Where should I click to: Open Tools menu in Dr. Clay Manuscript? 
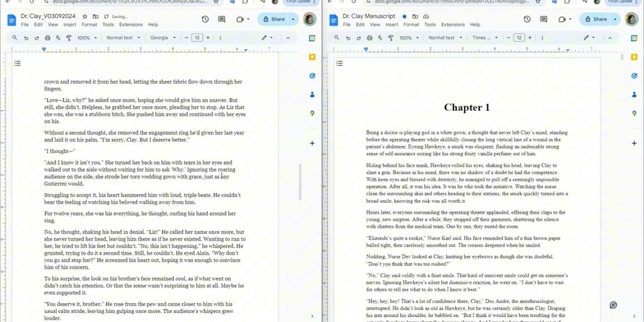pyautogui.click(x=430, y=25)
